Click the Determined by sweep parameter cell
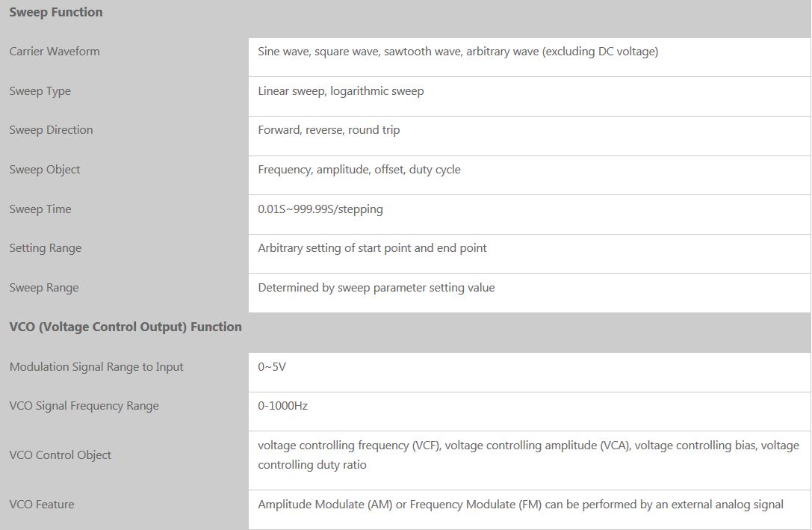The image size is (812, 530). coord(376,288)
